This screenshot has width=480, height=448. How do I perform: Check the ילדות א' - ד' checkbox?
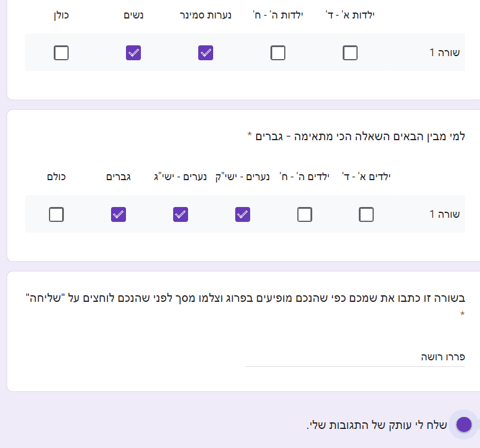coord(350,53)
